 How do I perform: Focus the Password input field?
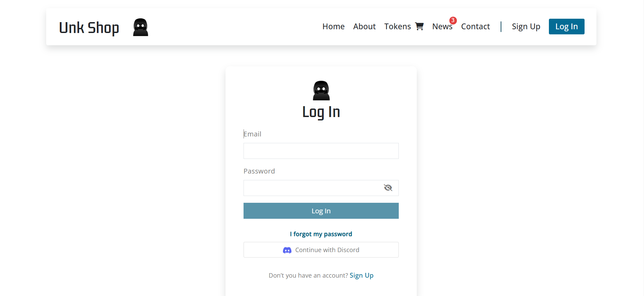tap(321, 188)
